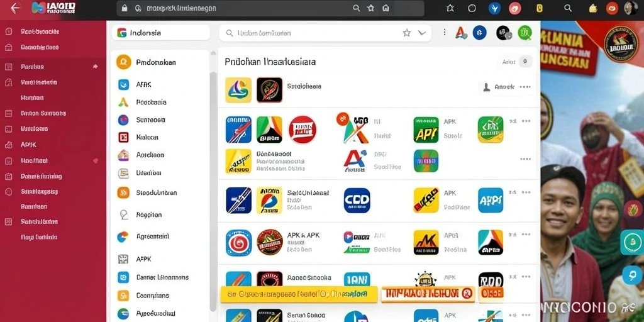
Task: Open the three-dot menu next to Anock
Action: pyautogui.click(x=525, y=87)
